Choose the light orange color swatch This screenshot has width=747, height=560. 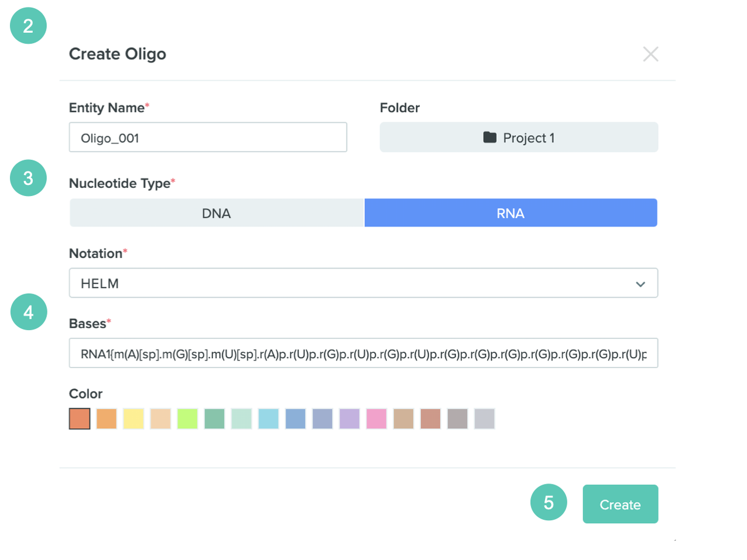[x=107, y=419]
